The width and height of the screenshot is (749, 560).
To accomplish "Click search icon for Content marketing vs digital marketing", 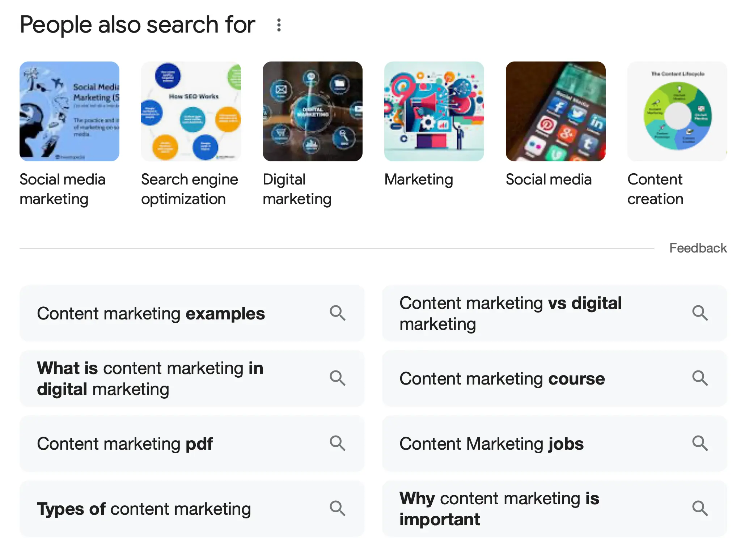I will pos(700,313).
